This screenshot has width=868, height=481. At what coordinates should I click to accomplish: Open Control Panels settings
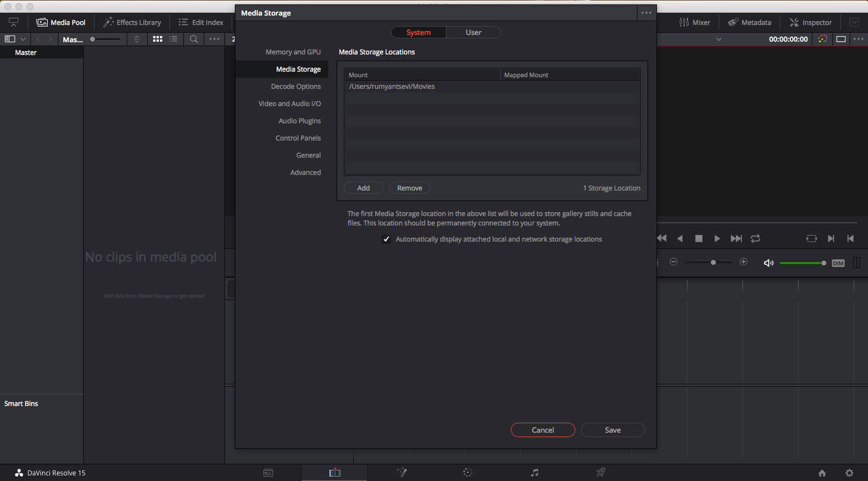298,138
